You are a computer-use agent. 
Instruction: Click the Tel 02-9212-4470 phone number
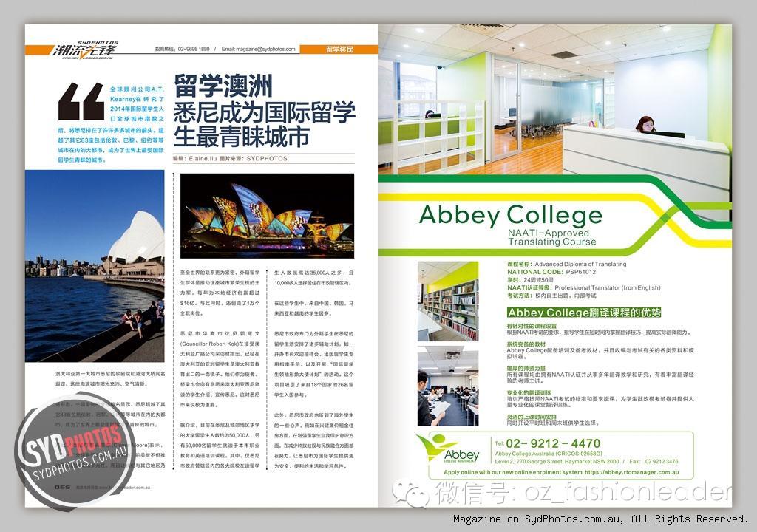click(548, 443)
